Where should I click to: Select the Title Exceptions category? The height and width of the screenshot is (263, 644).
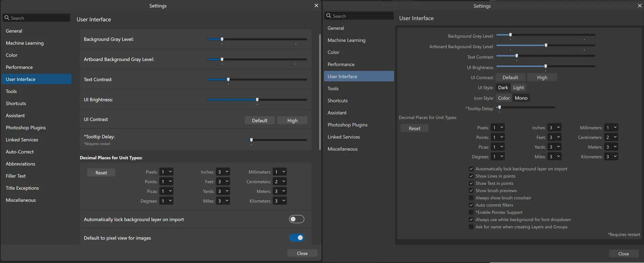click(22, 188)
